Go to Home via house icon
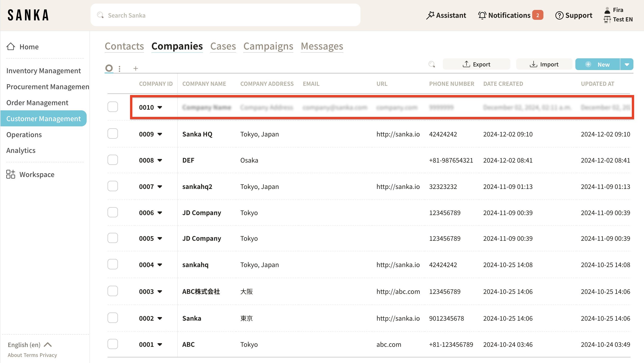 click(x=11, y=47)
